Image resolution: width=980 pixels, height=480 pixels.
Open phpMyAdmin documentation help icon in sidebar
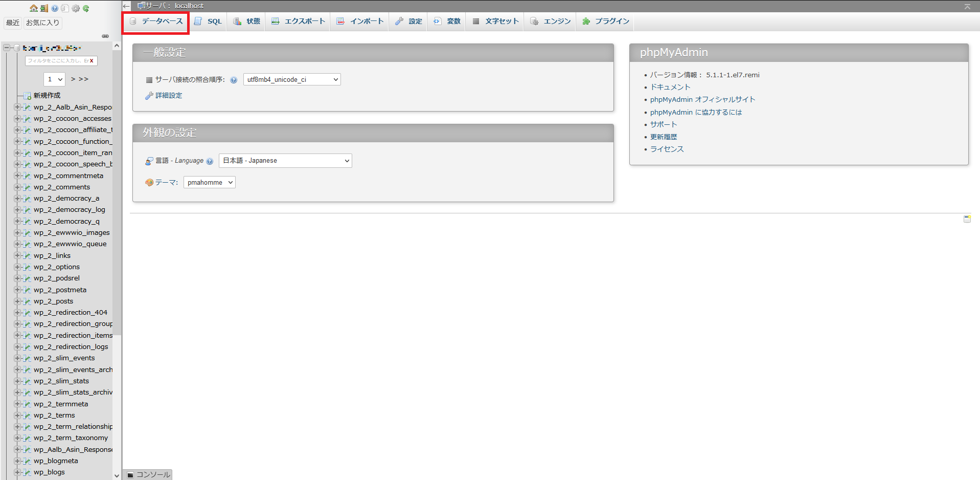(x=55, y=8)
